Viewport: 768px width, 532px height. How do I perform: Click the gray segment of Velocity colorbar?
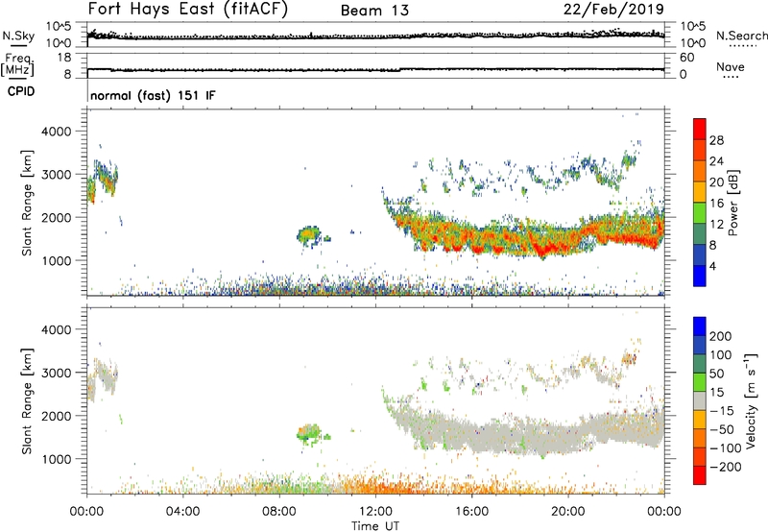(x=700, y=401)
